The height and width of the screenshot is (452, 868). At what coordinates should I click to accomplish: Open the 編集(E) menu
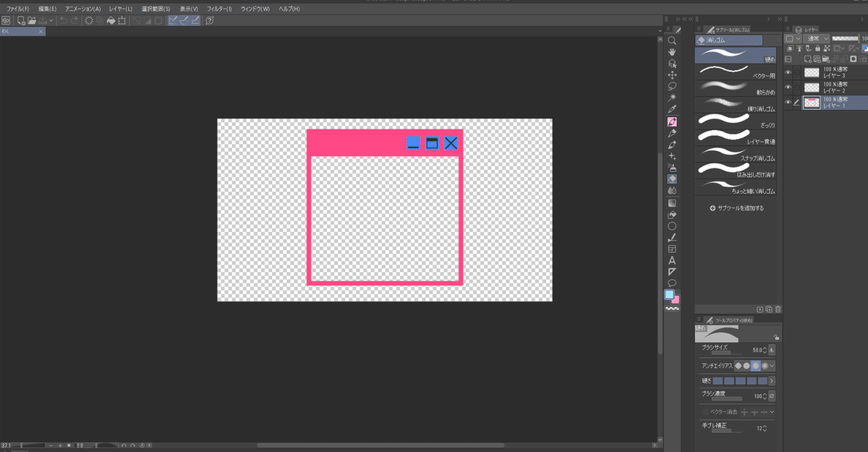(x=47, y=8)
